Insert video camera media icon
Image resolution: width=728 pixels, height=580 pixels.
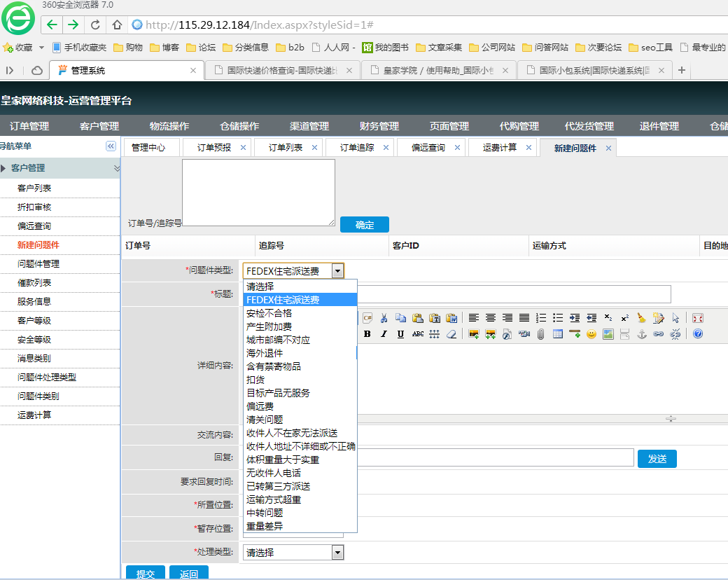click(x=524, y=333)
